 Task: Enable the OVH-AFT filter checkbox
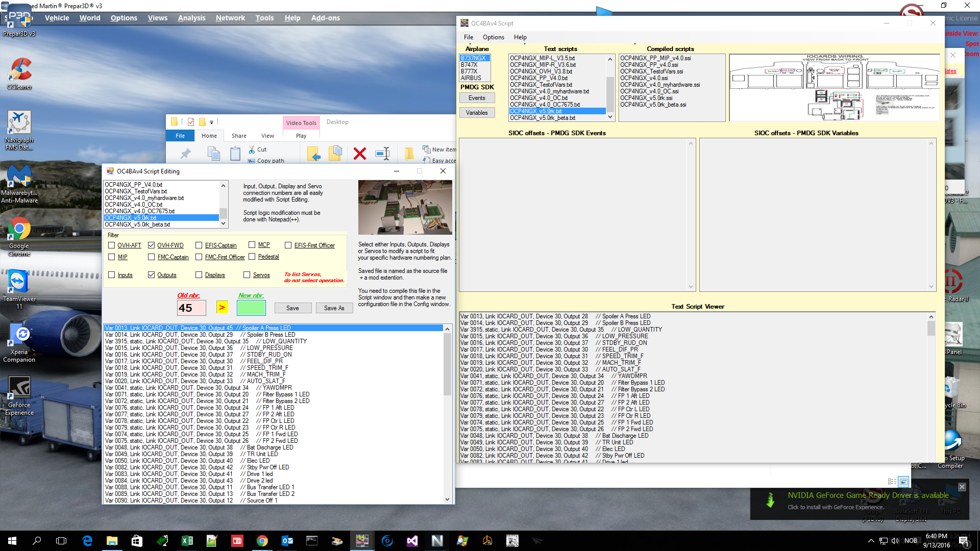[x=112, y=245]
